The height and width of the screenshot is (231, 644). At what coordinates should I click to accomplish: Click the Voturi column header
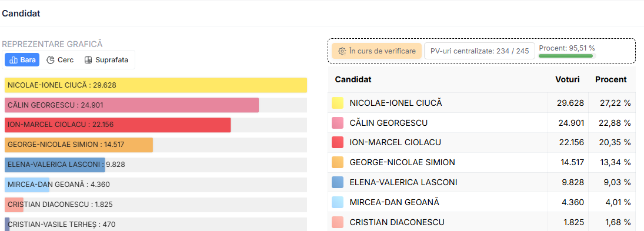[567, 79]
